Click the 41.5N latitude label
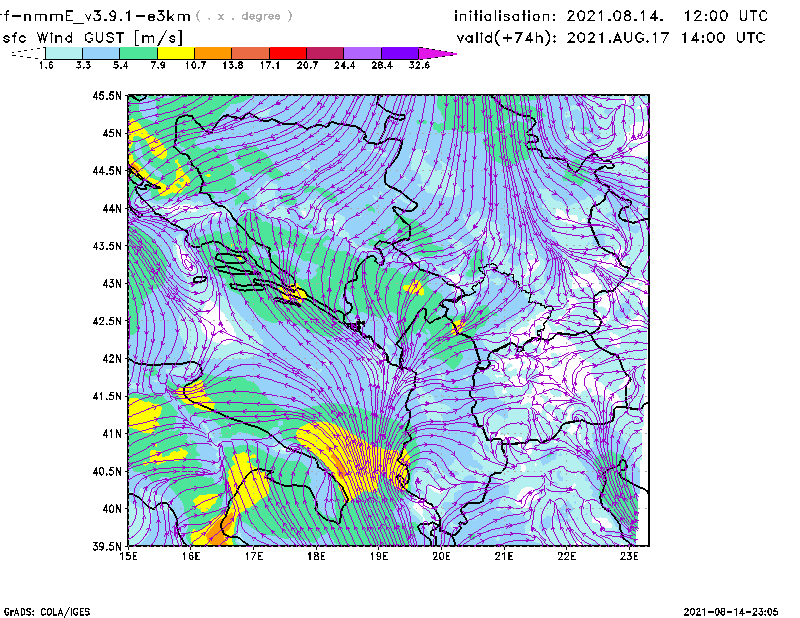This screenshot has width=800, height=618. click(x=107, y=396)
